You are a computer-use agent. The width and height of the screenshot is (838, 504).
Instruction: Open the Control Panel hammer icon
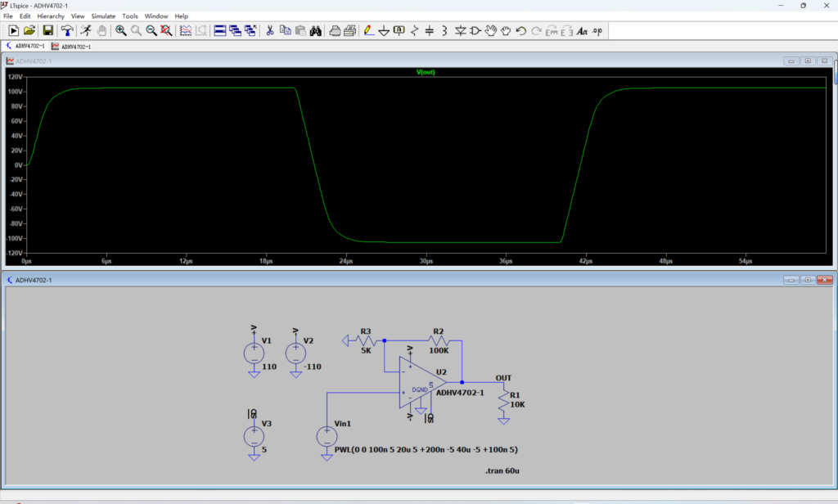(67, 31)
